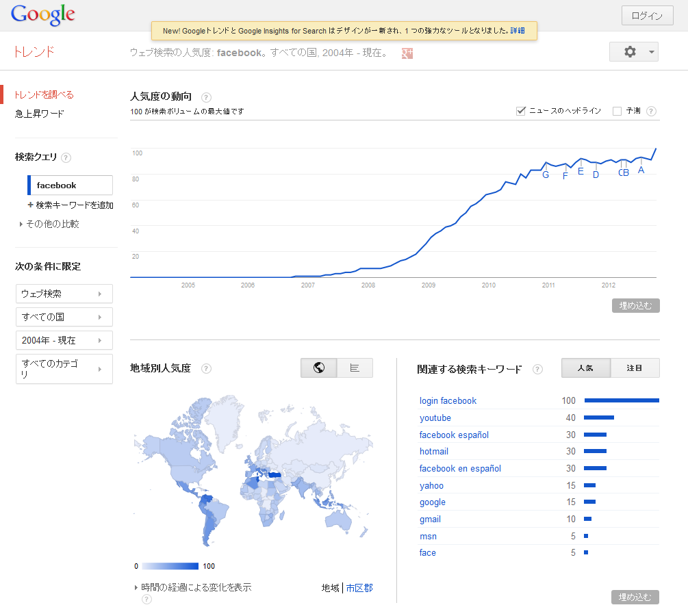Click help icon beside 地域別人気度
Screen dimensions: 688x616
(x=206, y=368)
